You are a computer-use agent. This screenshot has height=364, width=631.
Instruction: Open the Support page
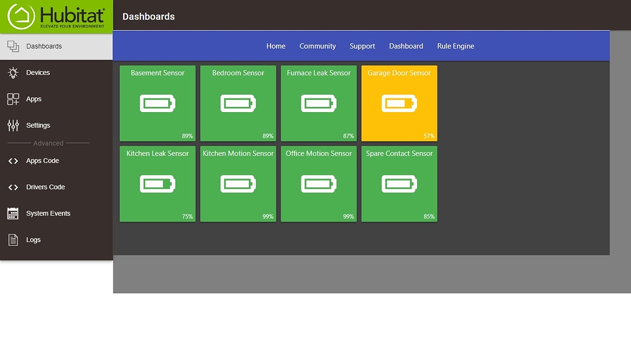pos(362,46)
